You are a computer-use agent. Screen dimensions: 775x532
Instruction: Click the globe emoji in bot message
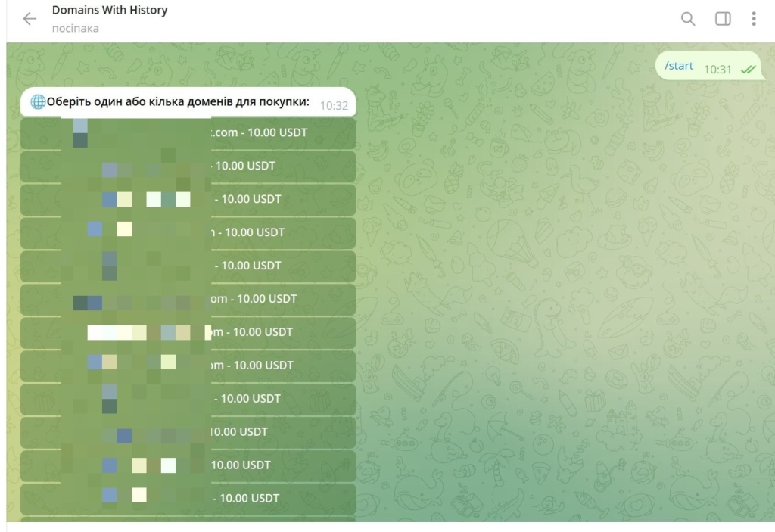pyautogui.click(x=37, y=103)
